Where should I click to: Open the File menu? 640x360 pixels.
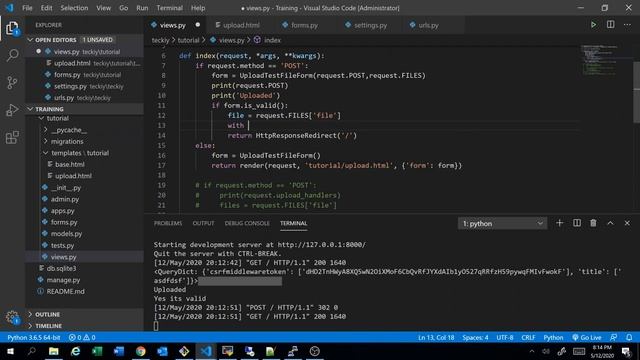[27, 8]
